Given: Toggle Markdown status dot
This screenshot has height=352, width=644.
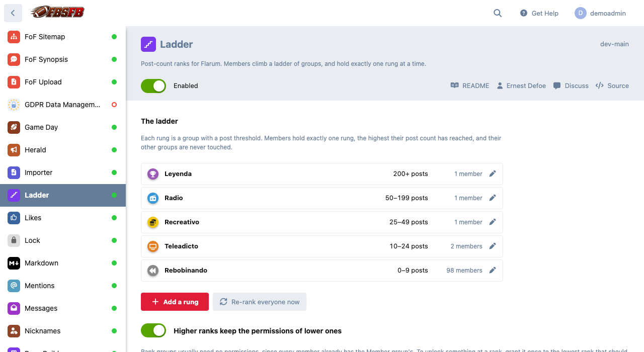Looking at the screenshot, I should pos(114,263).
